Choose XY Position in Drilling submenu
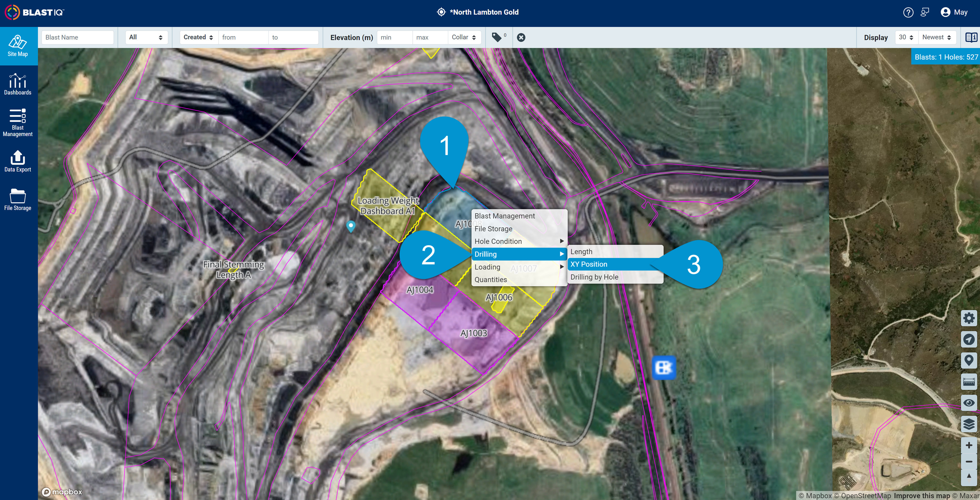Viewport: 980px width, 500px height. 615,264
